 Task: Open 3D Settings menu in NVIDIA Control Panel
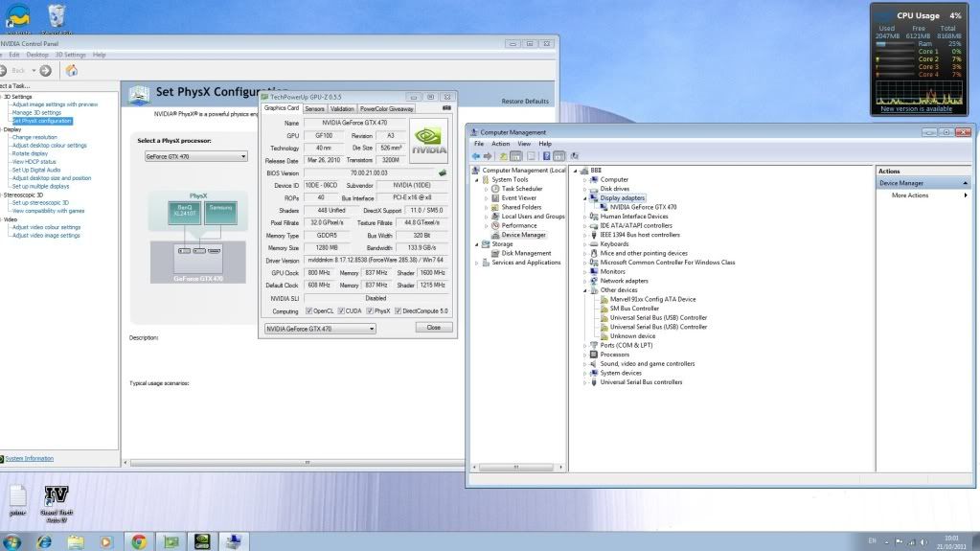pos(71,55)
